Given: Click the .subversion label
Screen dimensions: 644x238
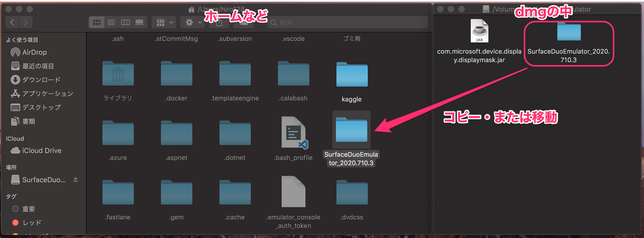Looking at the screenshot, I should pyautogui.click(x=235, y=39).
